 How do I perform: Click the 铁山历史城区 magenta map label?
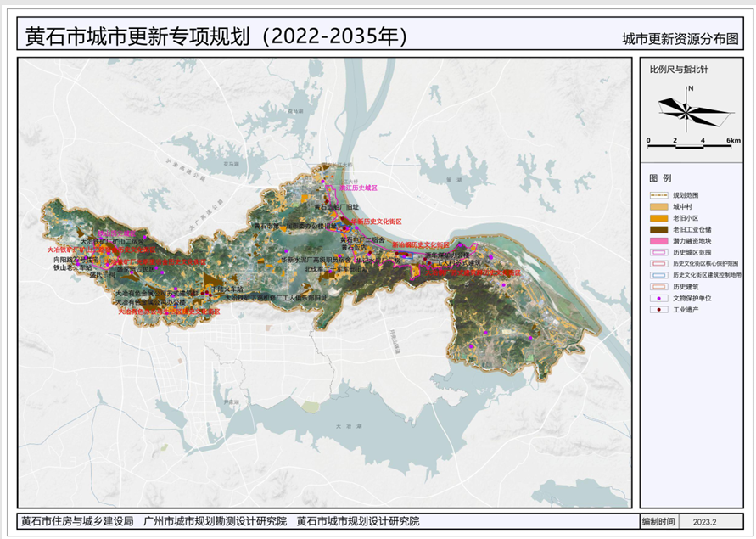point(116,233)
